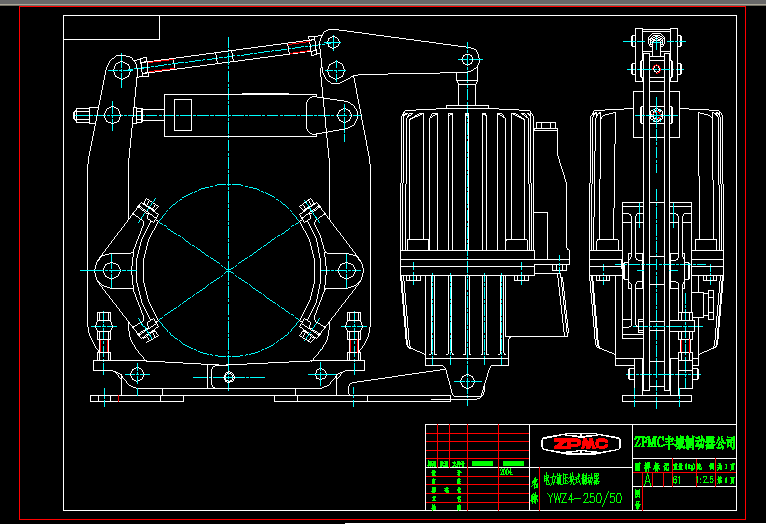Select the top pin in the side view
The height and width of the screenshot is (524, 766).
[657, 42]
